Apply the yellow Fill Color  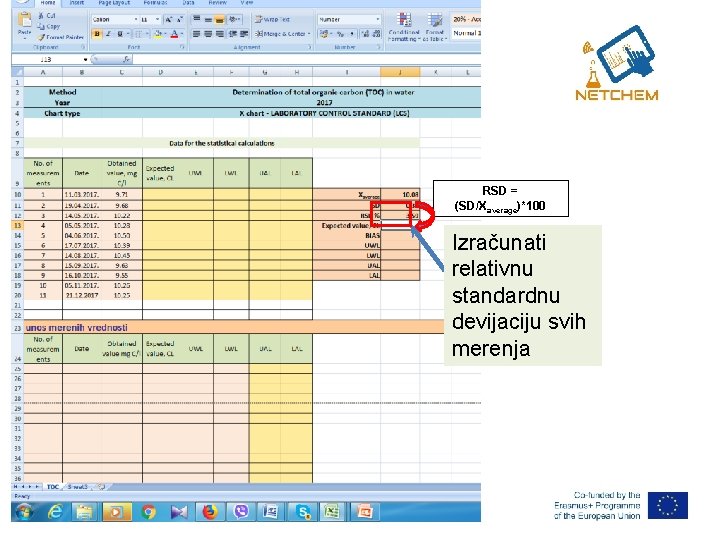click(158, 34)
